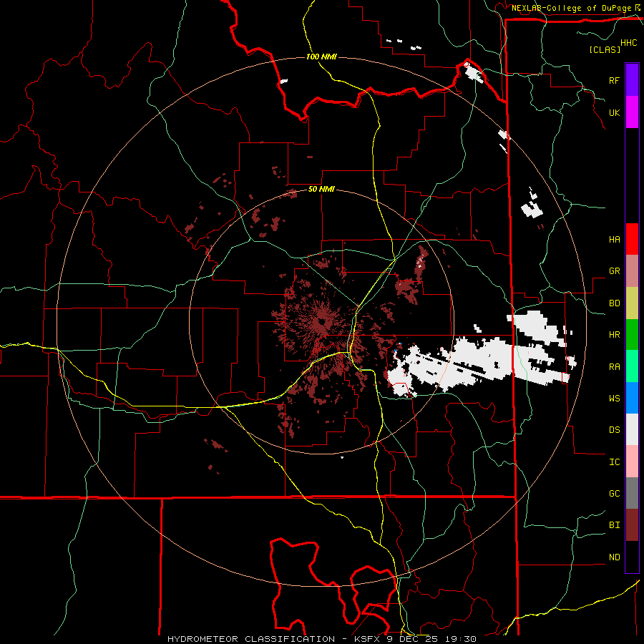This screenshot has height=644, width=644.
Task: Click the GR legend color block
Action: pos(632,270)
